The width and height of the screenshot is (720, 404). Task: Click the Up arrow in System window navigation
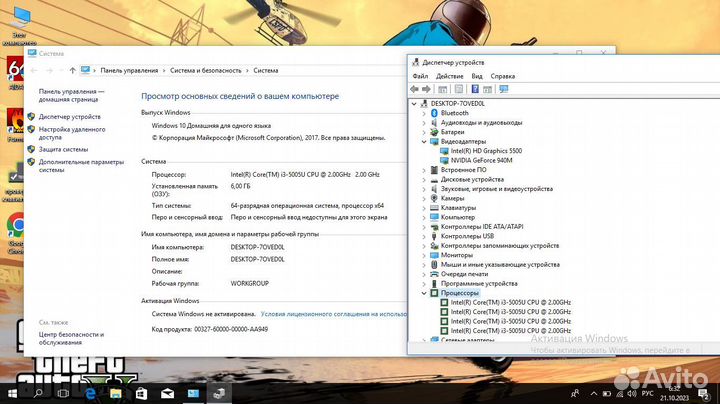73,70
